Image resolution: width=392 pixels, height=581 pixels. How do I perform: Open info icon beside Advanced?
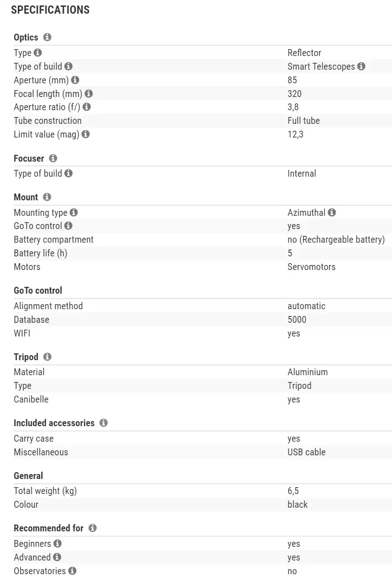57,557
